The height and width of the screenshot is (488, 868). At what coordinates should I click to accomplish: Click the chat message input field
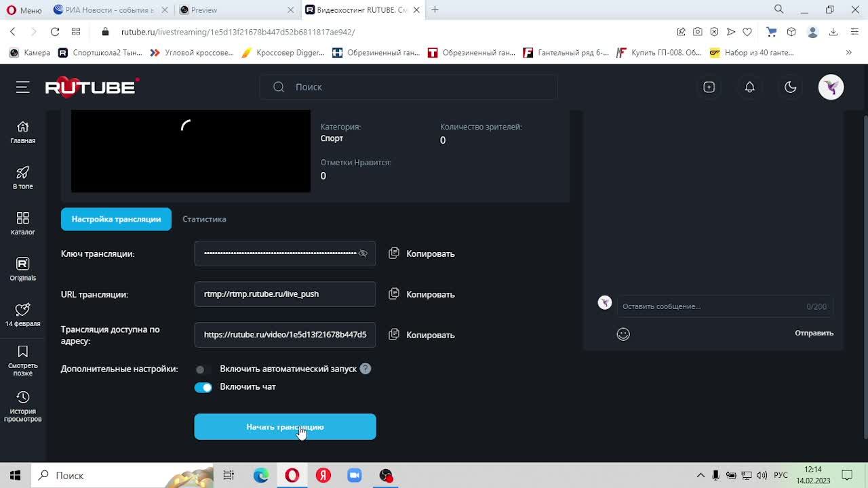point(724,306)
